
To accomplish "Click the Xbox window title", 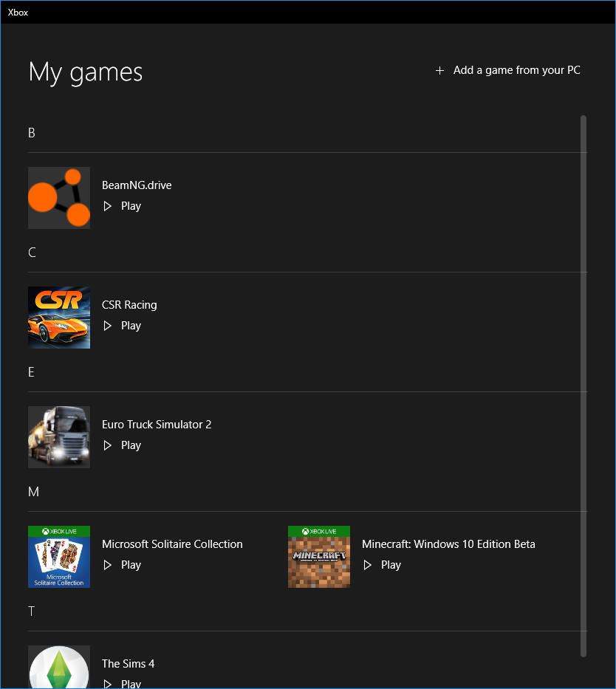I will (18, 13).
